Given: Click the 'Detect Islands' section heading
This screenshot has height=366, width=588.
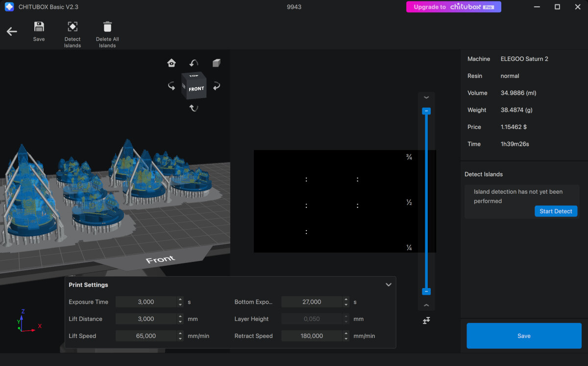Looking at the screenshot, I should click(x=484, y=174).
